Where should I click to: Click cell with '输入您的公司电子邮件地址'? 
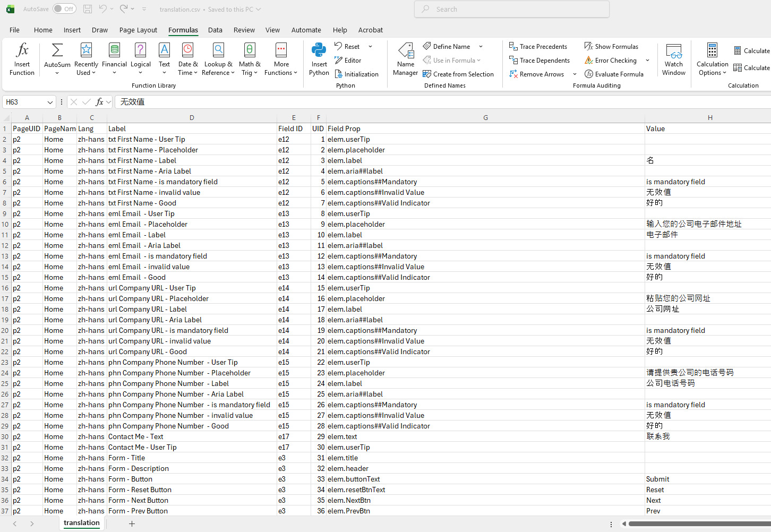(x=708, y=224)
